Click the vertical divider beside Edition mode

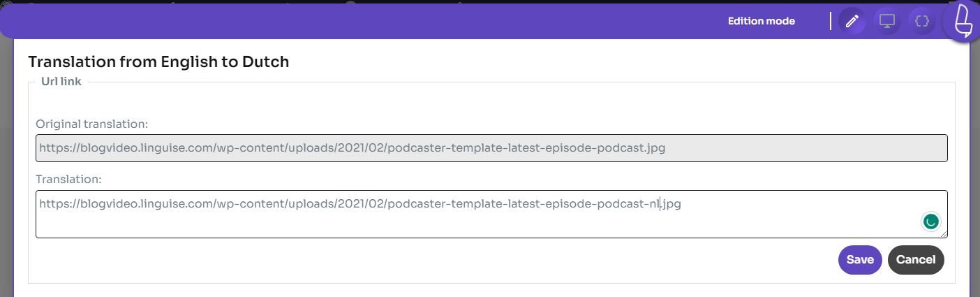tap(831, 22)
